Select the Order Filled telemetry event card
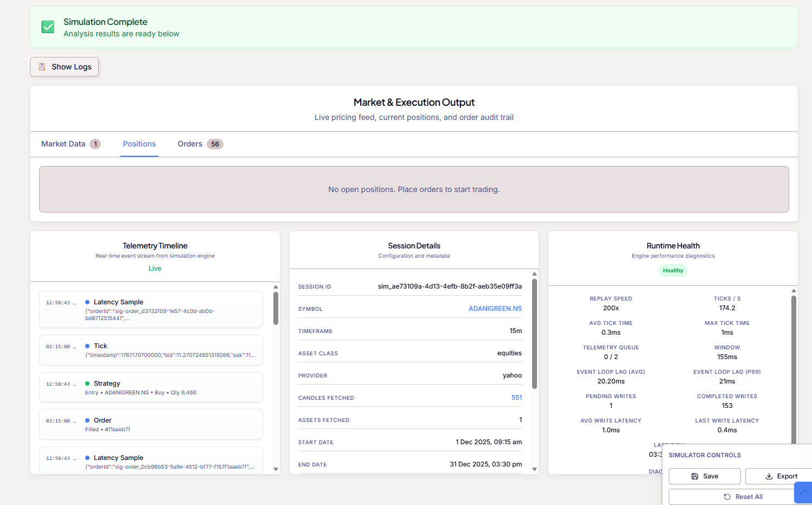 151,424
